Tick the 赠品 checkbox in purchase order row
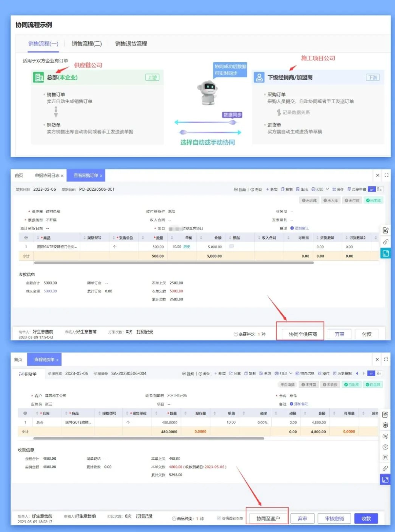The image size is (395, 532). (231, 246)
